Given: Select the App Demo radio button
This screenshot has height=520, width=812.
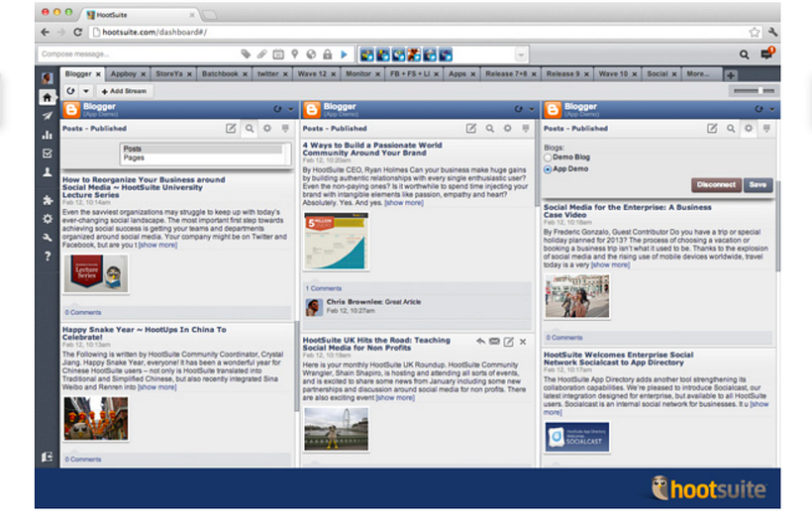Looking at the screenshot, I should (548, 169).
